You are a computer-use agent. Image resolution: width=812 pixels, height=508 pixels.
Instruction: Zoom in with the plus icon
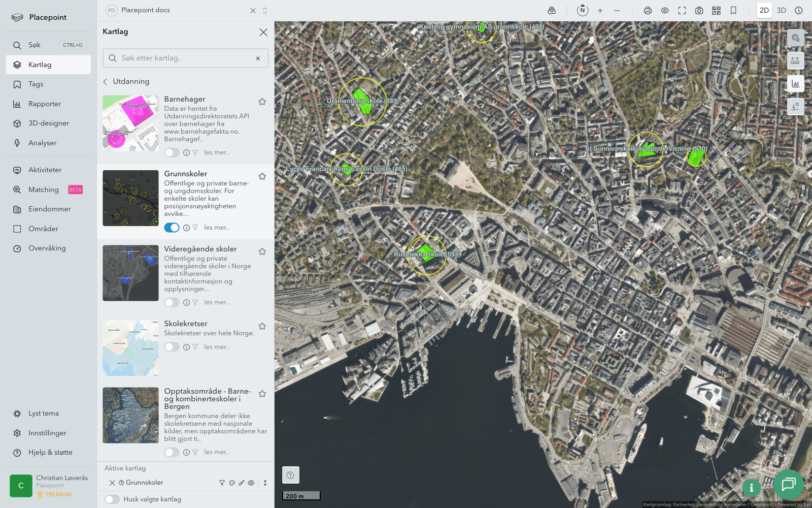click(x=600, y=11)
